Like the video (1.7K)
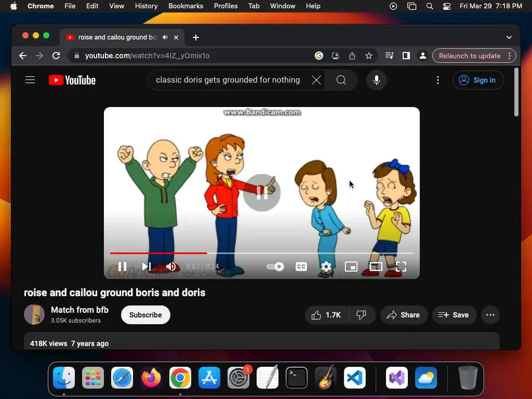 pyautogui.click(x=326, y=315)
